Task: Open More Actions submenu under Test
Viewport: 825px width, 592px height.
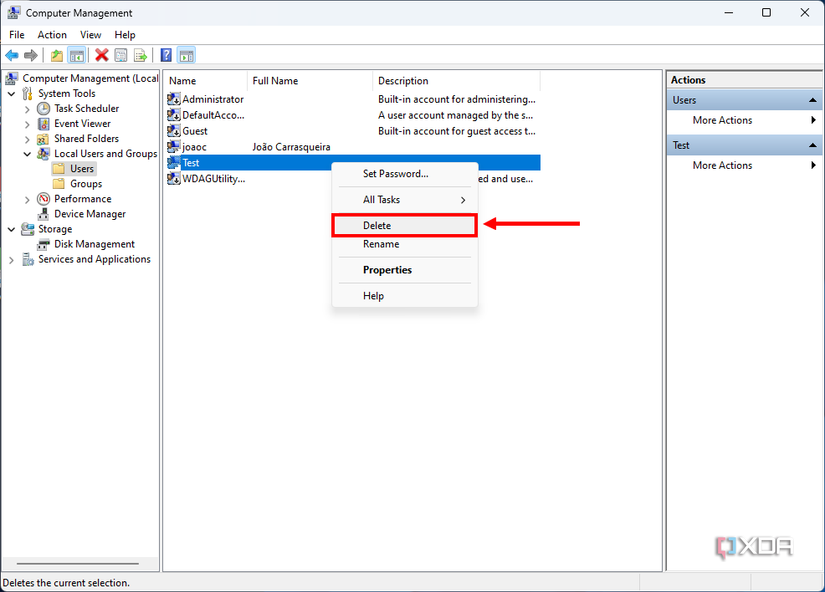Action: [745, 165]
